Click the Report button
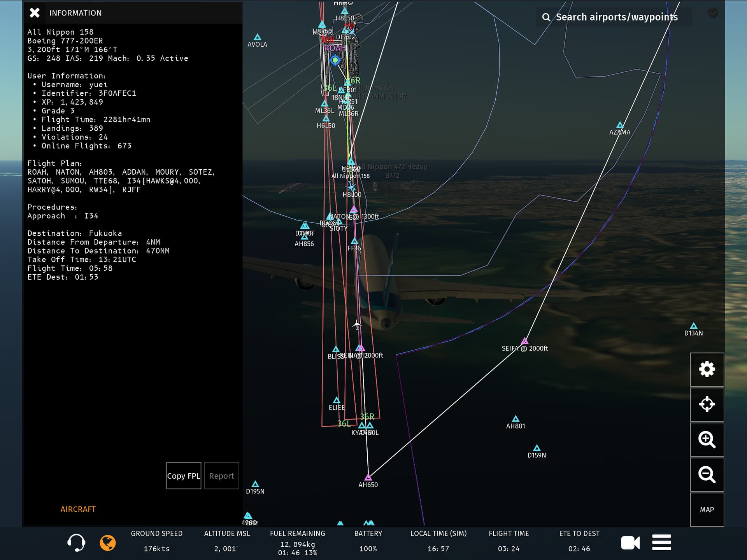Image resolution: width=747 pixels, height=560 pixels. tap(221, 476)
